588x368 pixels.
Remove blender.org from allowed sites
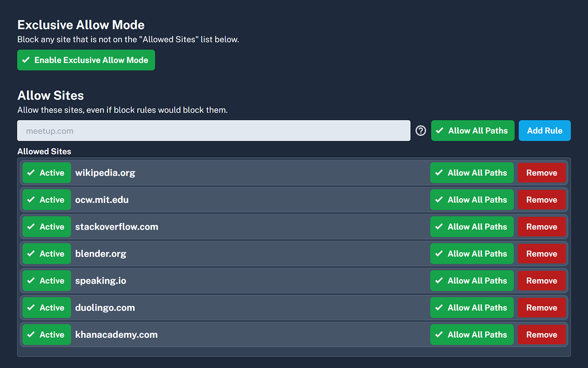point(542,253)
